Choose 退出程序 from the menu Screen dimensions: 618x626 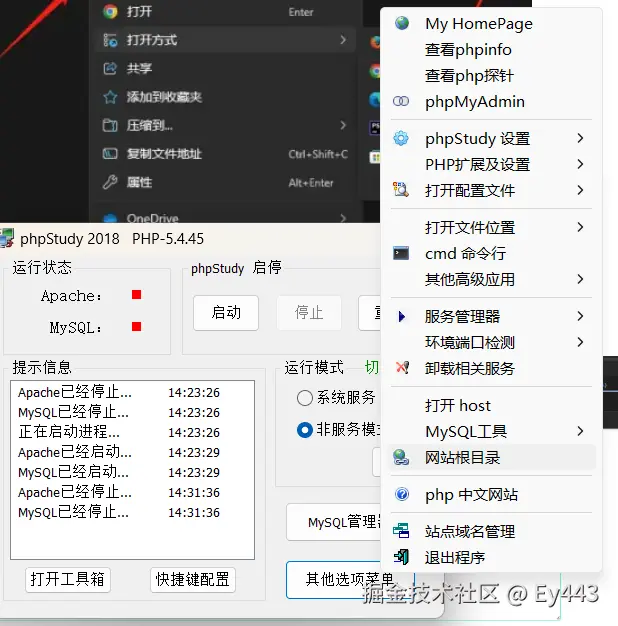coord(491,557)
